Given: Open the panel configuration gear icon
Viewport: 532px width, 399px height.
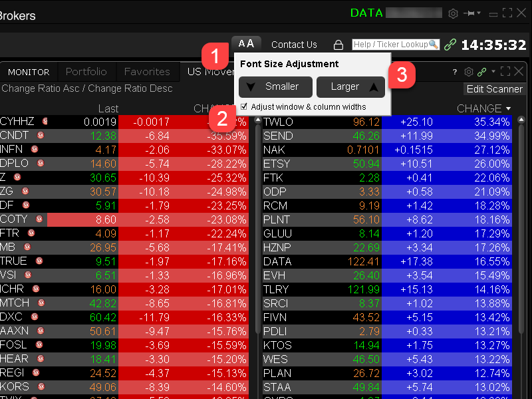Looking at the screenshot, I should click(469, 72).
